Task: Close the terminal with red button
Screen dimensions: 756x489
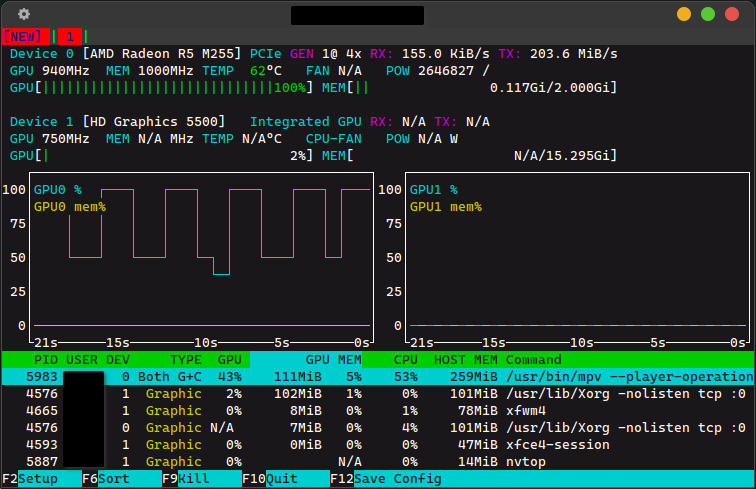Action: coord(732,14)
